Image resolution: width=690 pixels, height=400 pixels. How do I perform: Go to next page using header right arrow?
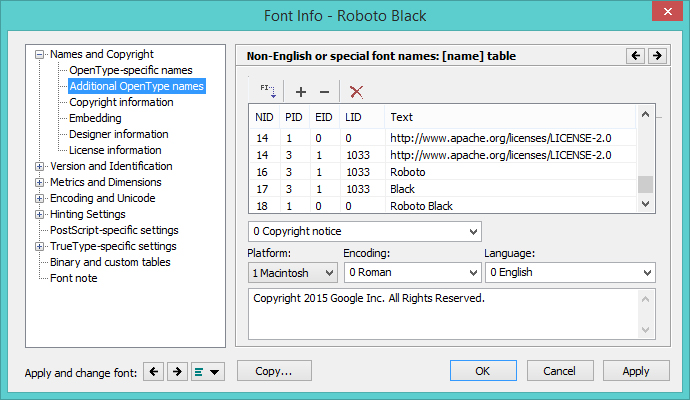coord(657,56)
